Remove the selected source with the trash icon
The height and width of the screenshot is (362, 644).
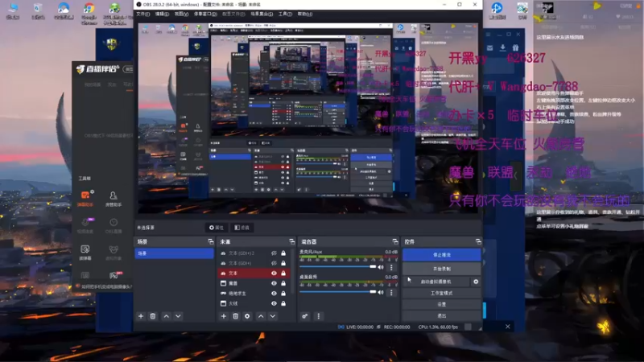[x=235, y=316]
